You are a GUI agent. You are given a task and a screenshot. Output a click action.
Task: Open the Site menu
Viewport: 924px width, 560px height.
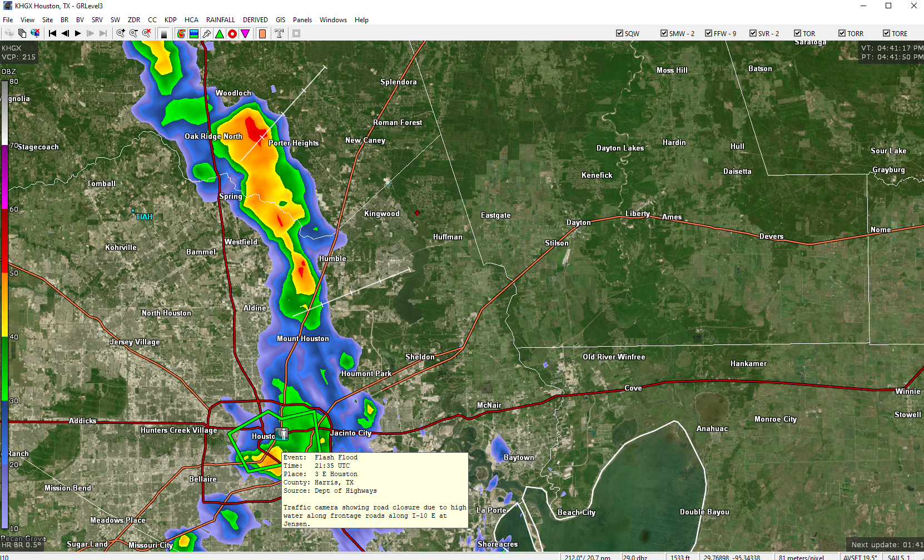pos(48,20)
